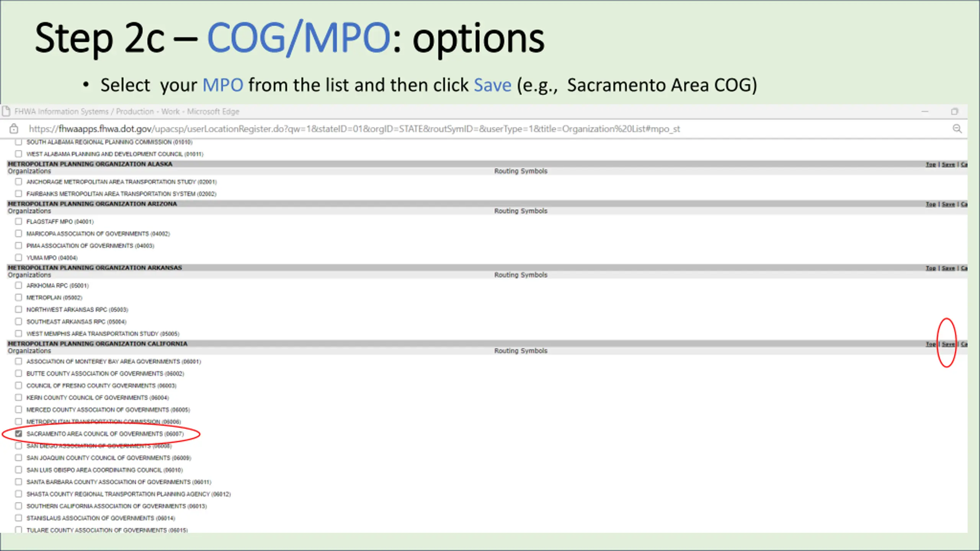Click the restore window icon
The height and width of the screenshot is (551, 980).
(x=954, y=111)
